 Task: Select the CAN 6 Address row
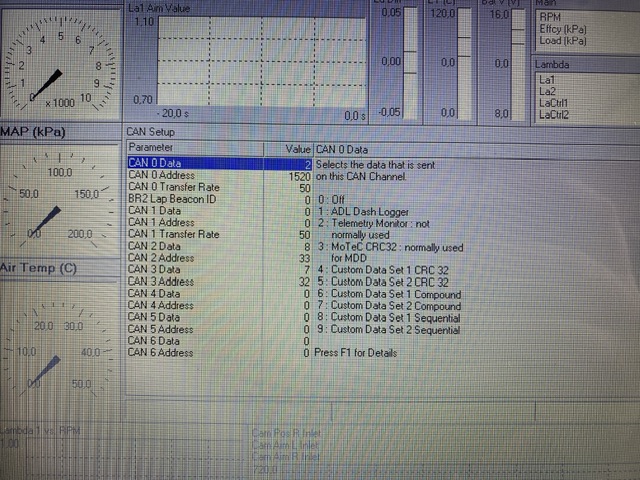pyautogui.click(x=220, y=353)
